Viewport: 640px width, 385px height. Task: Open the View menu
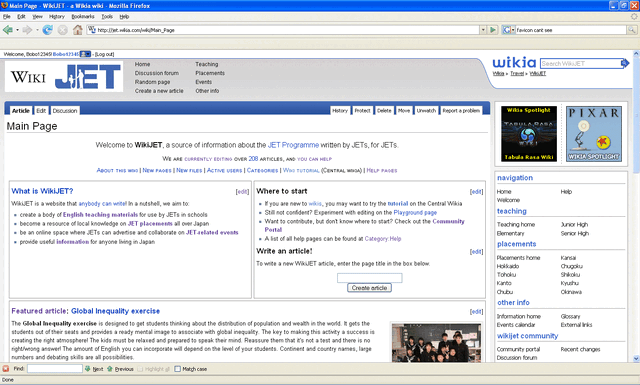point(38,17)
